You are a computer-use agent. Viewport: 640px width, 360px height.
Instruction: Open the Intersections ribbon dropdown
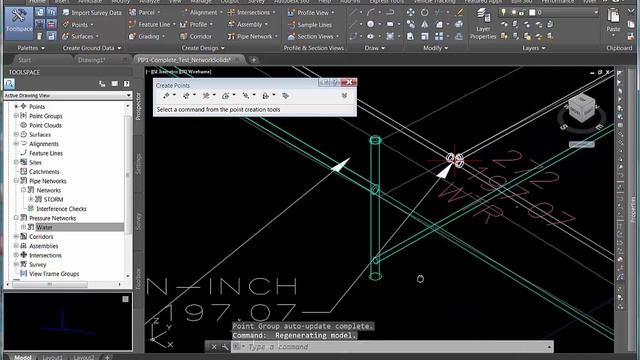pos(251,13)
